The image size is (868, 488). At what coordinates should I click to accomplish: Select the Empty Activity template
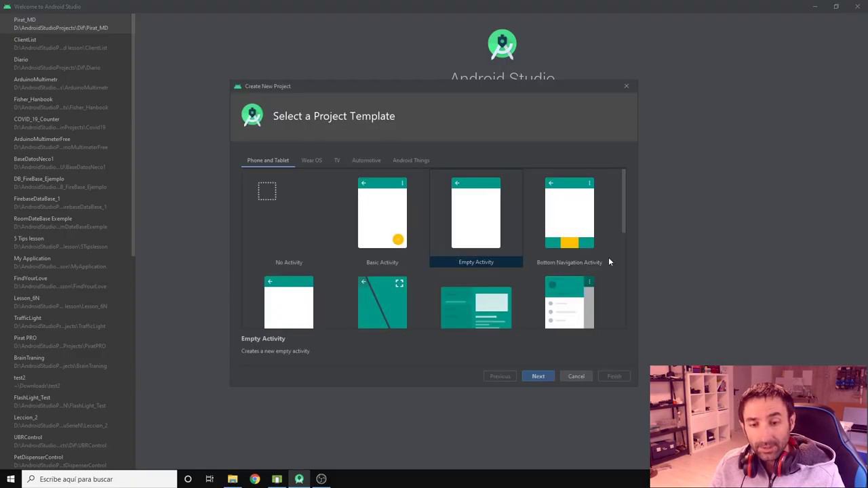(x=476, y=218)
